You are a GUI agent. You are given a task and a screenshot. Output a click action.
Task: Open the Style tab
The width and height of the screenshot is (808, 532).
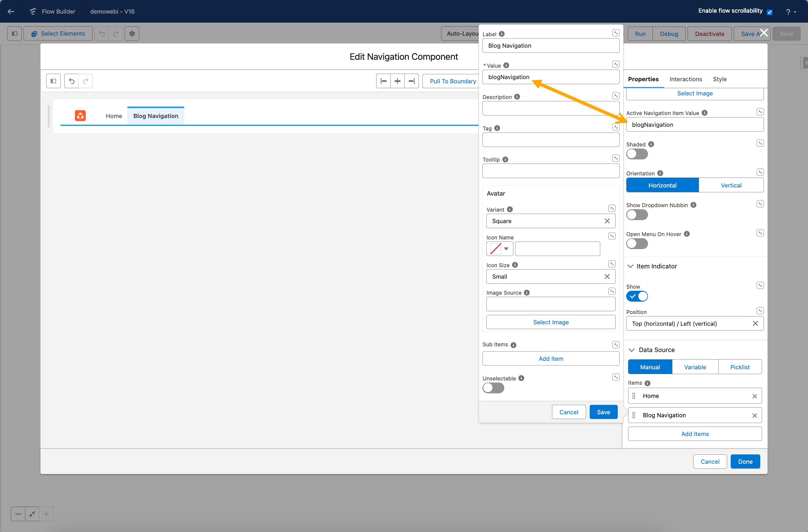[720, 79]
